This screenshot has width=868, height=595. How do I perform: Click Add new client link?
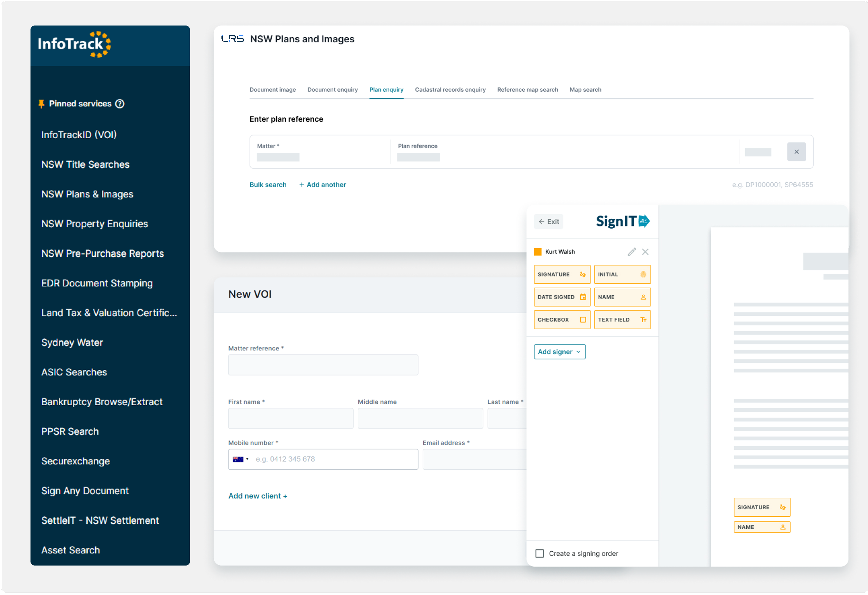257,496
